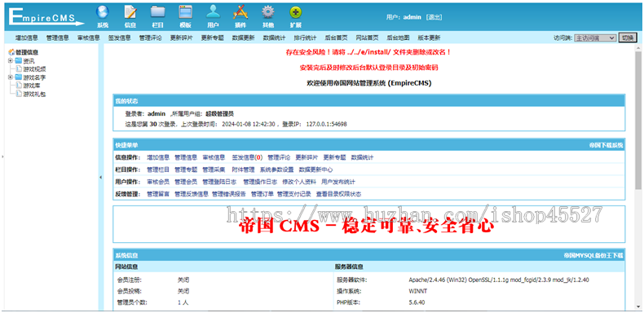Select 更新碎片 in the top submenu bar

coord(181,37)
